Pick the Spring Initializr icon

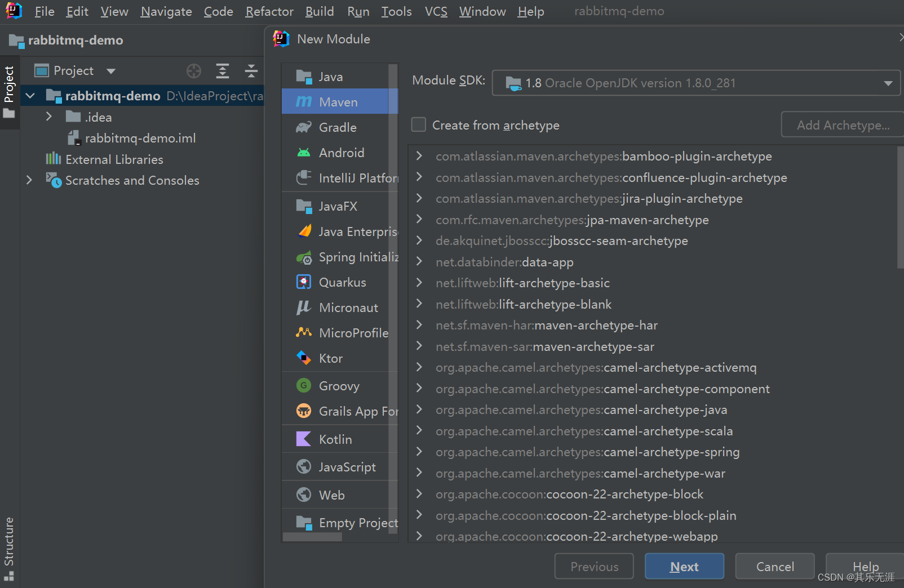point(304,257)
